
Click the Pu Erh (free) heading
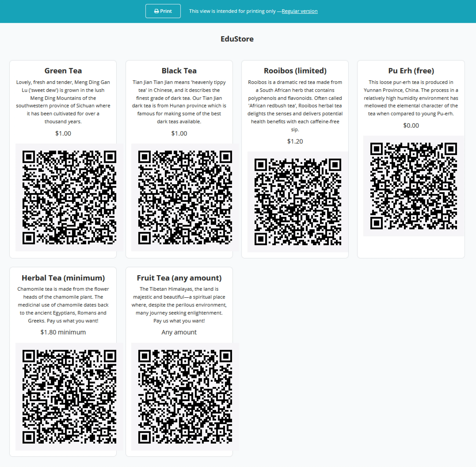coord(411,71)
